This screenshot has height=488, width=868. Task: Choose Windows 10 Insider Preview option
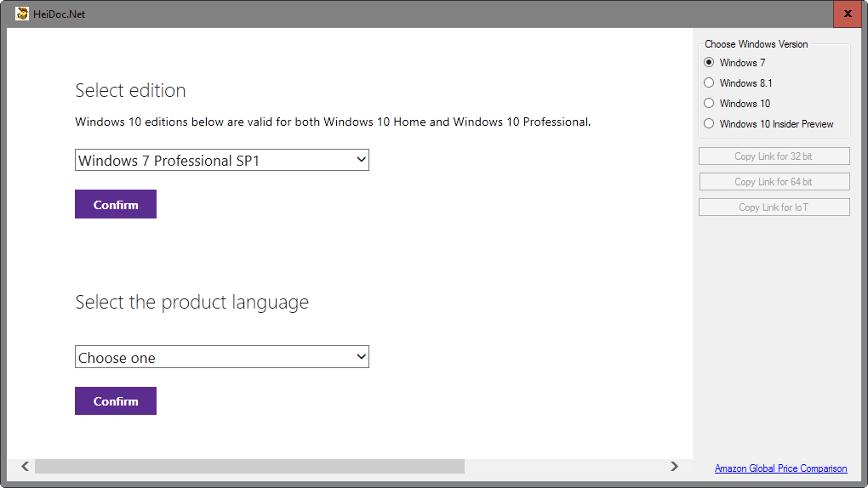pos(709,124)
